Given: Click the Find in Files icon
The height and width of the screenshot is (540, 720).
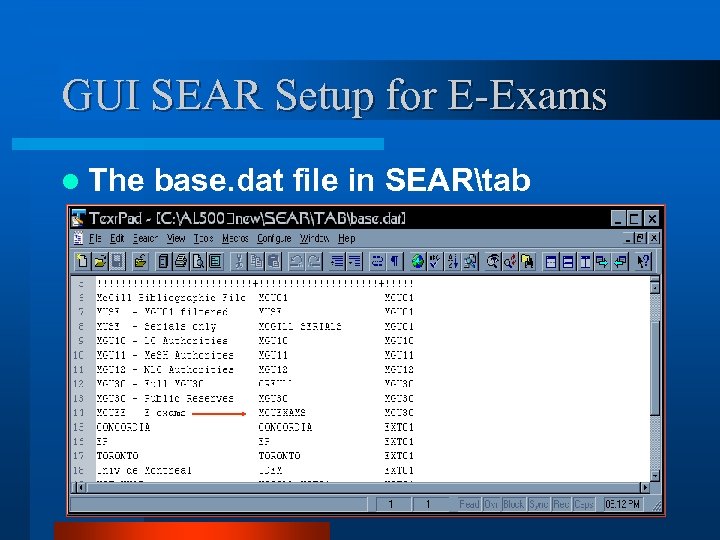Looking at the screenshot, I should [x=528, y=262].
